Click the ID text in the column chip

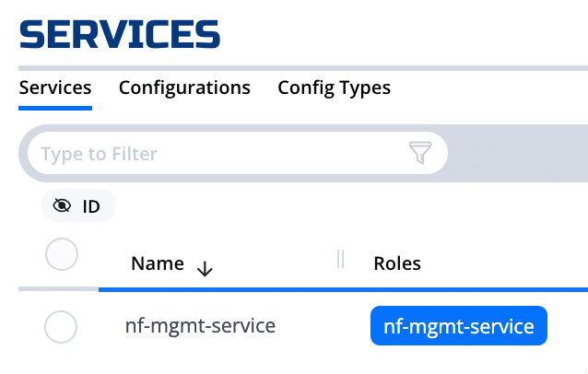pos(91,206)
